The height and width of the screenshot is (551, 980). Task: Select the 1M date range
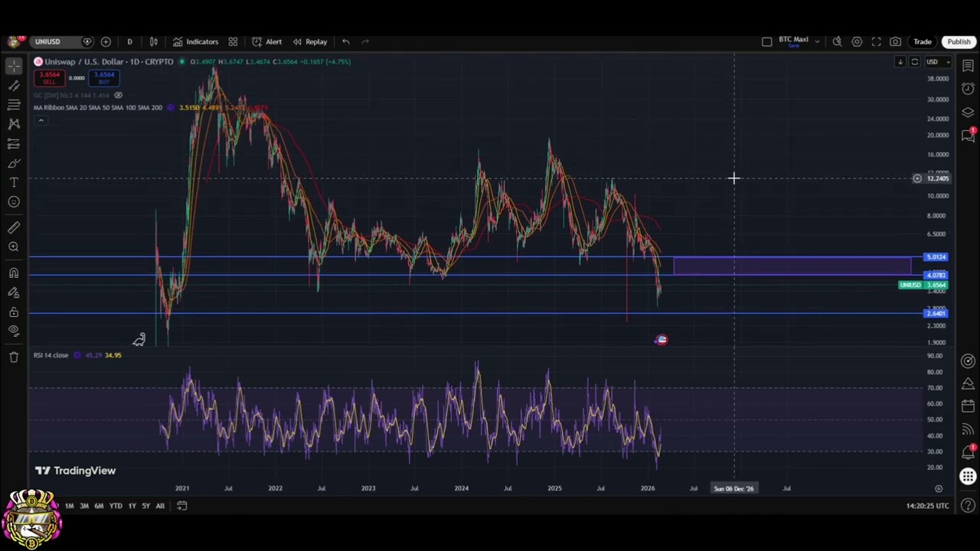[69, 506]
